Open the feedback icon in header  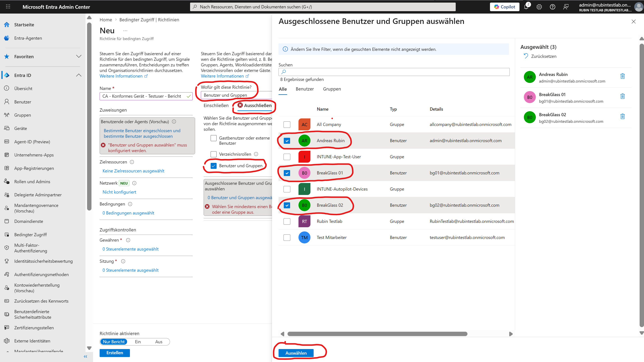tap(566, 7)
